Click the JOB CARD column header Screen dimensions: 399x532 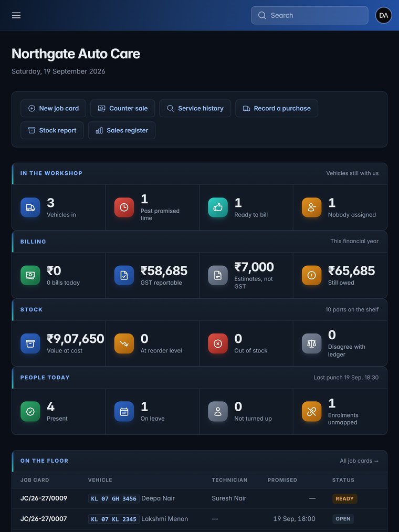[x=35, y=480]
